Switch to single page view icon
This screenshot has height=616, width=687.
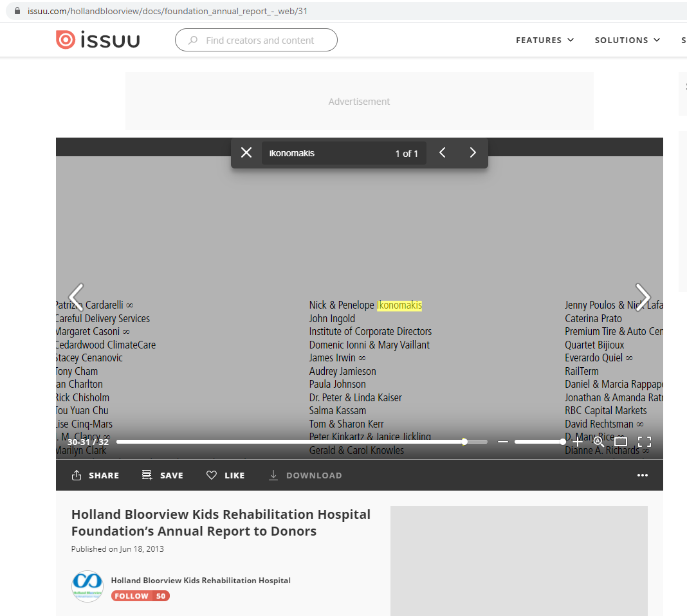click(621, 442)
